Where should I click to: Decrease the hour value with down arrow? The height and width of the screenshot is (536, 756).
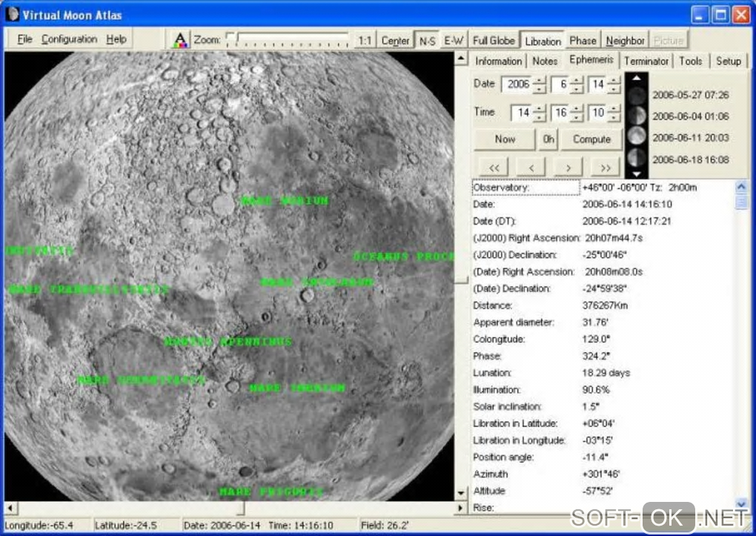coord(540,118)
